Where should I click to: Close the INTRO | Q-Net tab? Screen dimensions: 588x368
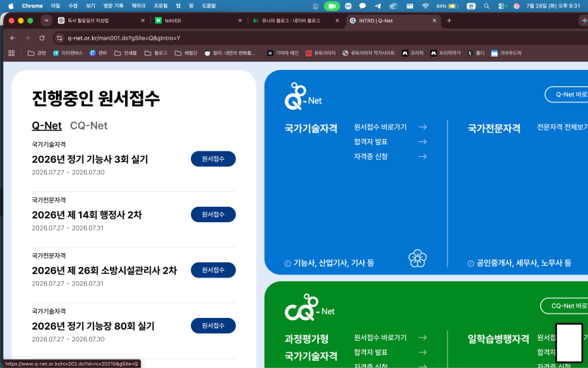434,21
